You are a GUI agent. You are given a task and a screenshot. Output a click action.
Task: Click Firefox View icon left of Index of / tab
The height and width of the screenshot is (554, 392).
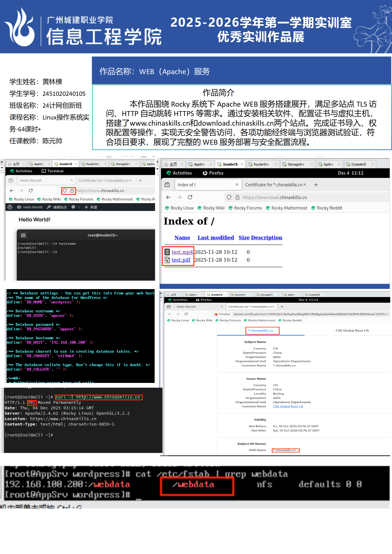pyautogui.click(x=167, y=185)
